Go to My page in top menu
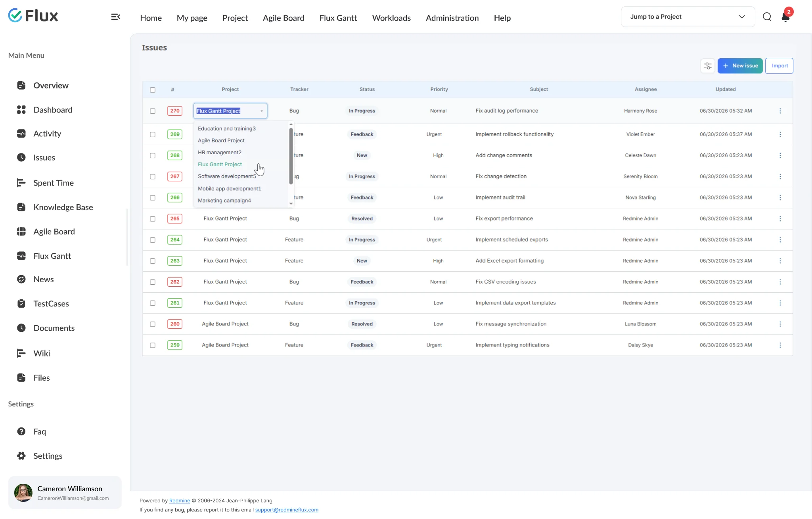This screenshot has height=519, width=812. click(x=192, y=18)
